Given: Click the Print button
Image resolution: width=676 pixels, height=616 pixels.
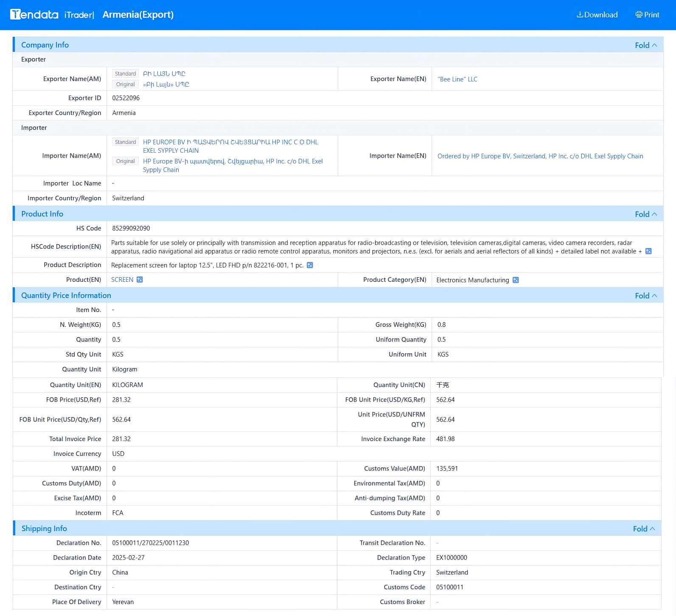Looking at the screenshot, I should 647,14.
